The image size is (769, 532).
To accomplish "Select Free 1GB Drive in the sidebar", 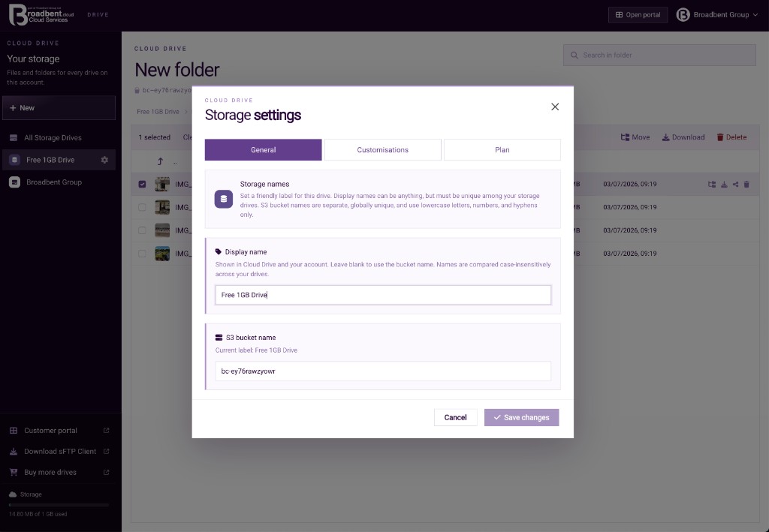I will [x=50, y=160].
